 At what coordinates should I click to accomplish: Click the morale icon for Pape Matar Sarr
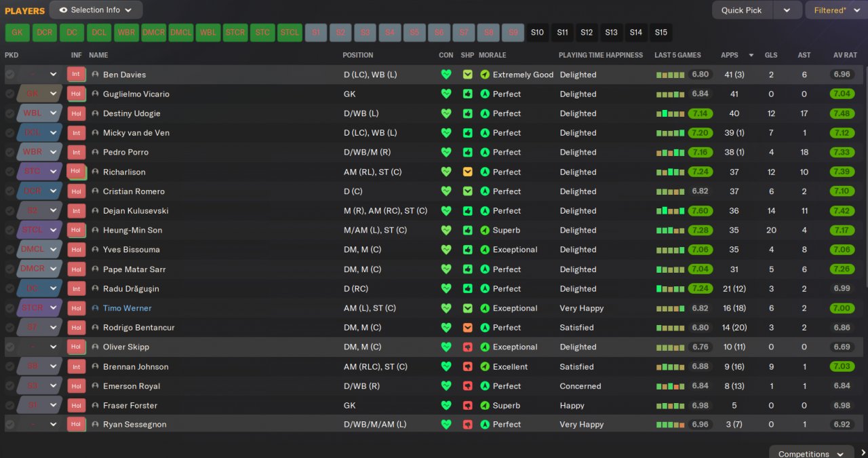click(x=485, y=269)
